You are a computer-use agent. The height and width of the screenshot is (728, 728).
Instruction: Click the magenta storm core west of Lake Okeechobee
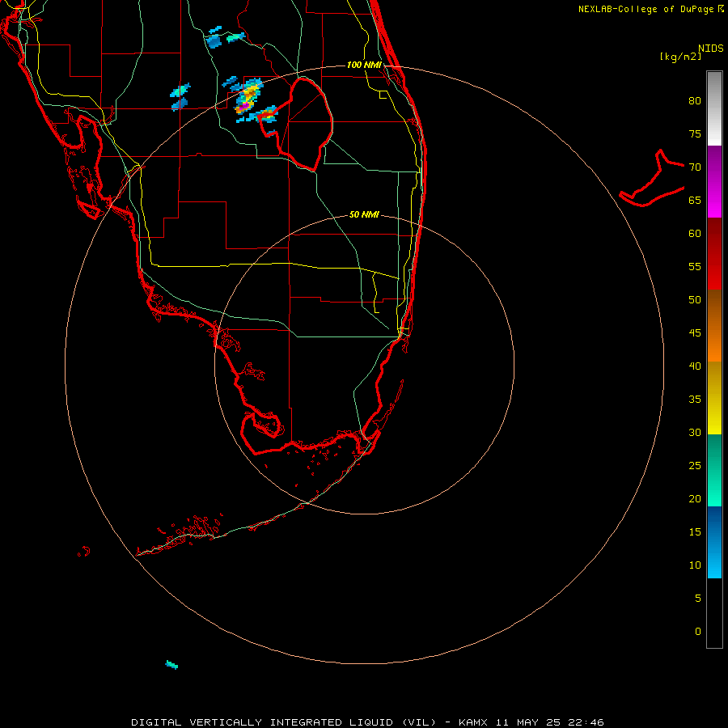(x=243, y=107)
